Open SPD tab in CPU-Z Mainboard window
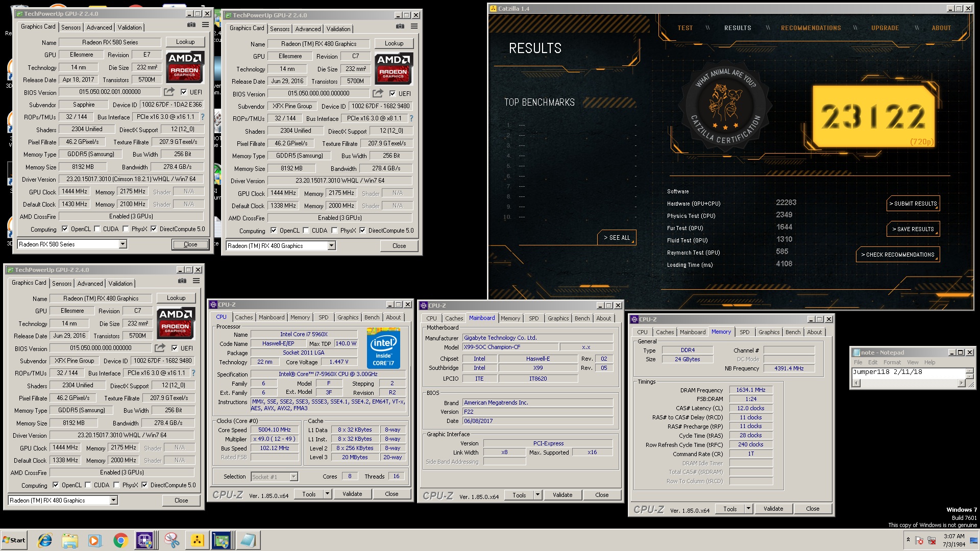 coord(534,318)
